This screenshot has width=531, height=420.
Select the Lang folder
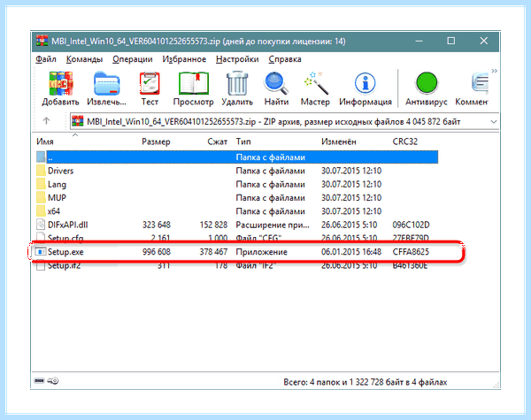[x=57, y=185]
